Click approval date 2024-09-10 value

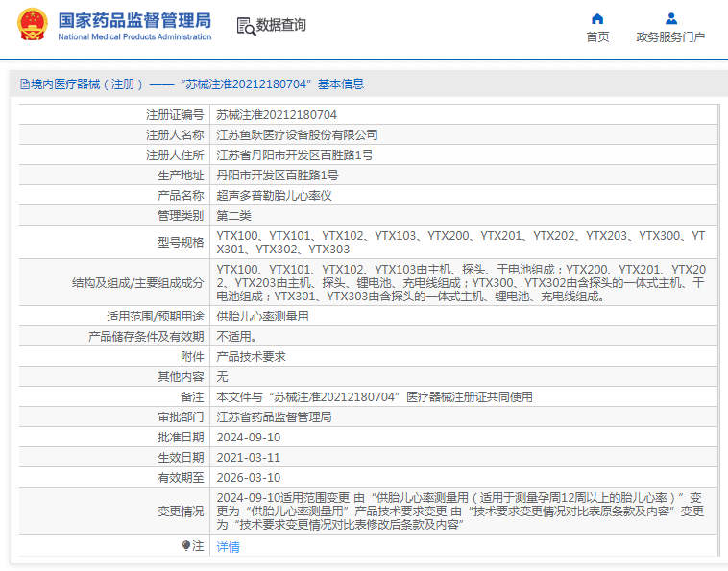249,438
